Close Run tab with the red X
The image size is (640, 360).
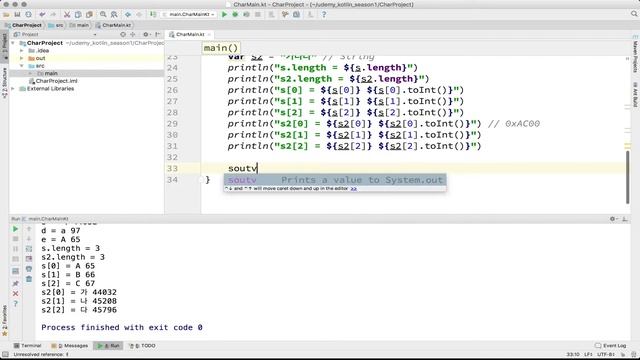(x=16, y=293)
